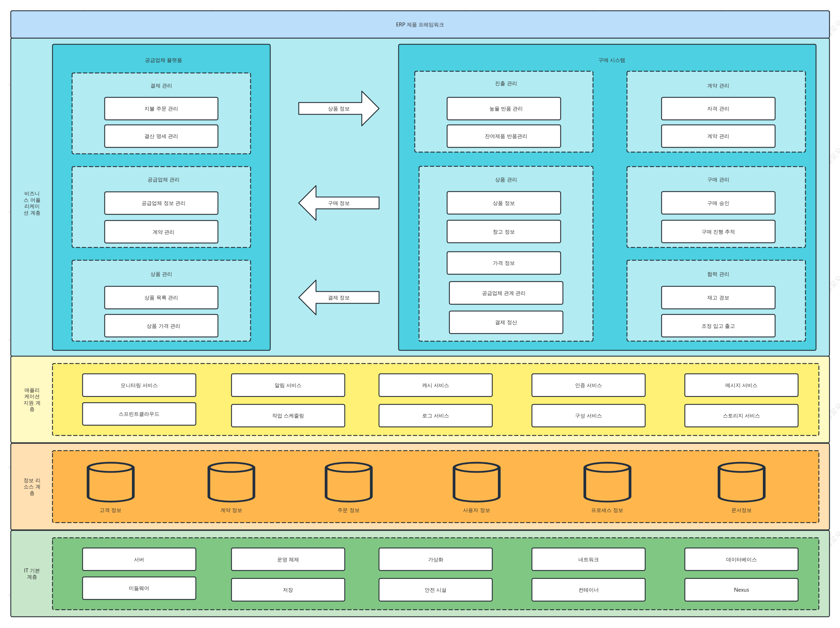Select the 사용자 정보 database cylinder
The width and height of the screenshot is (840, 628).
pos(477,482)
